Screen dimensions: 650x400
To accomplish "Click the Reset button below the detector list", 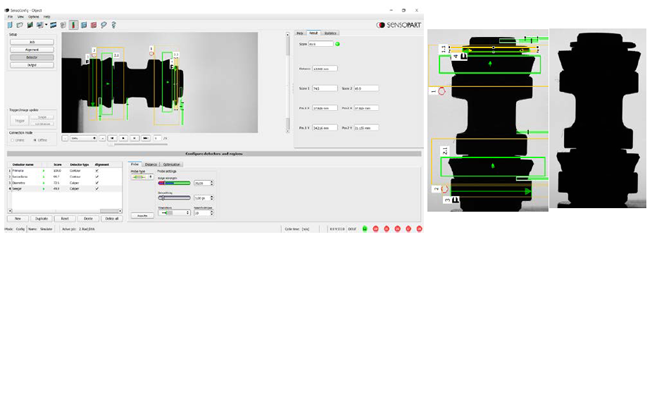I will [65, 218].
